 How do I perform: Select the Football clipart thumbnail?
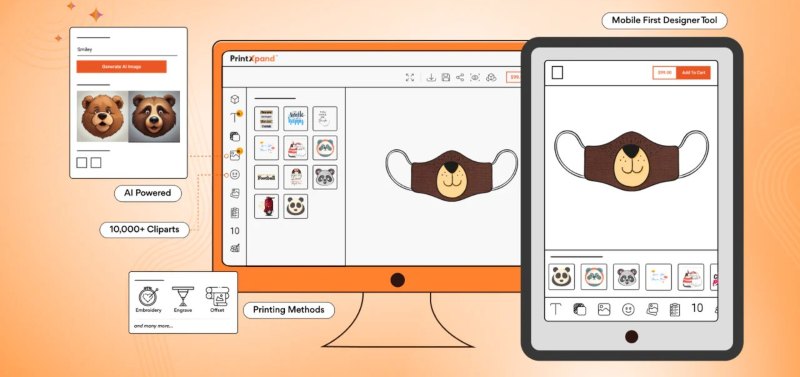click(267, 177)
